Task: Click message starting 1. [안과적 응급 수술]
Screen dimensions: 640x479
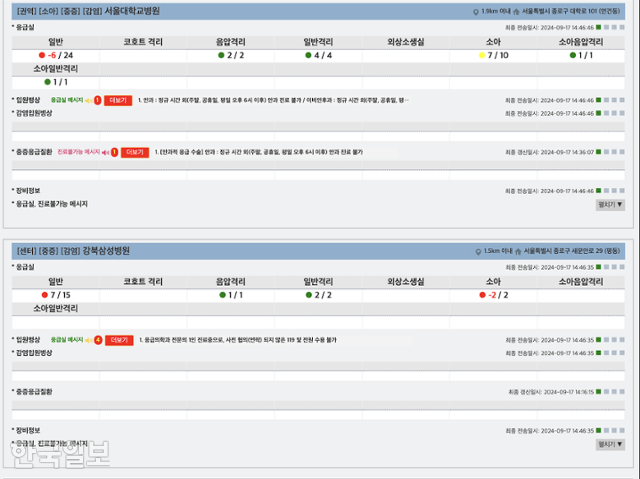Action: (x=259, y=152)
